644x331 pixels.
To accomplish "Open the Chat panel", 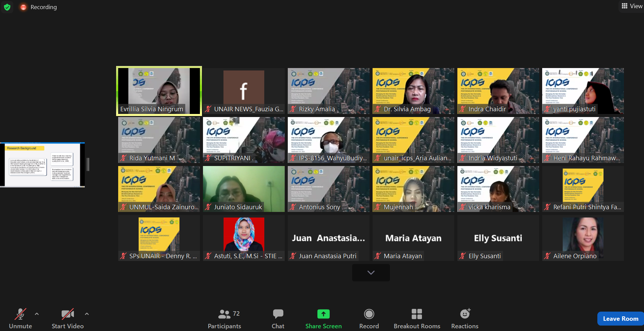I will coord(278,314).
